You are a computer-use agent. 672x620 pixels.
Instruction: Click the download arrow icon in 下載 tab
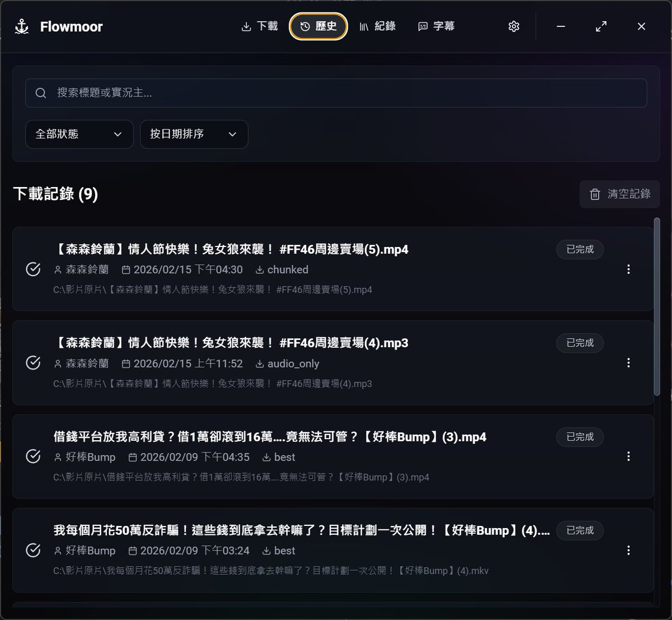coord(246,26)
